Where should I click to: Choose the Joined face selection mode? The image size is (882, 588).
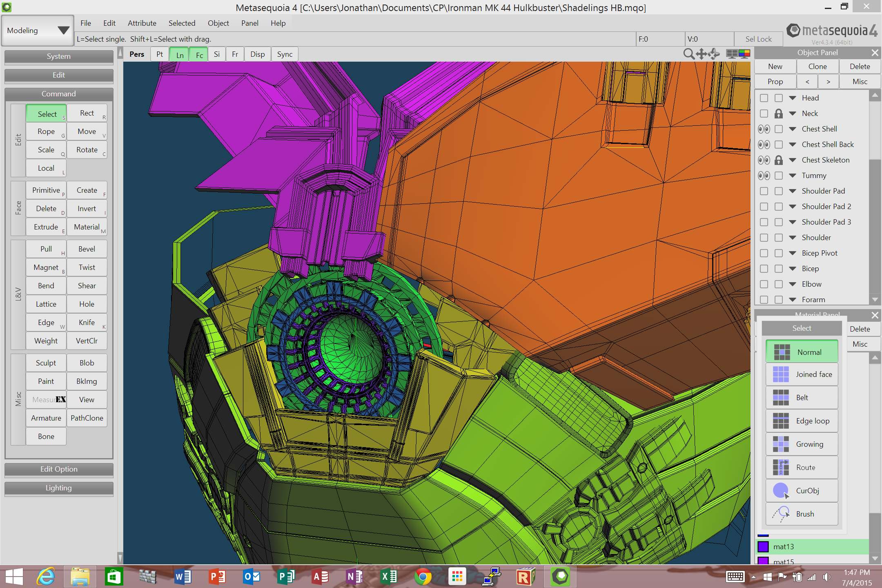(x=802, y=374)
